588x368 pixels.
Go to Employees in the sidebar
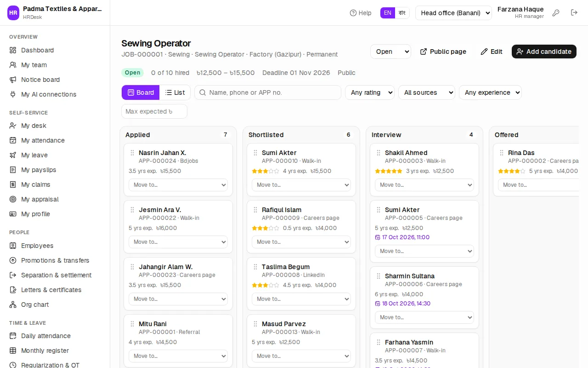(x=55, y=246)
